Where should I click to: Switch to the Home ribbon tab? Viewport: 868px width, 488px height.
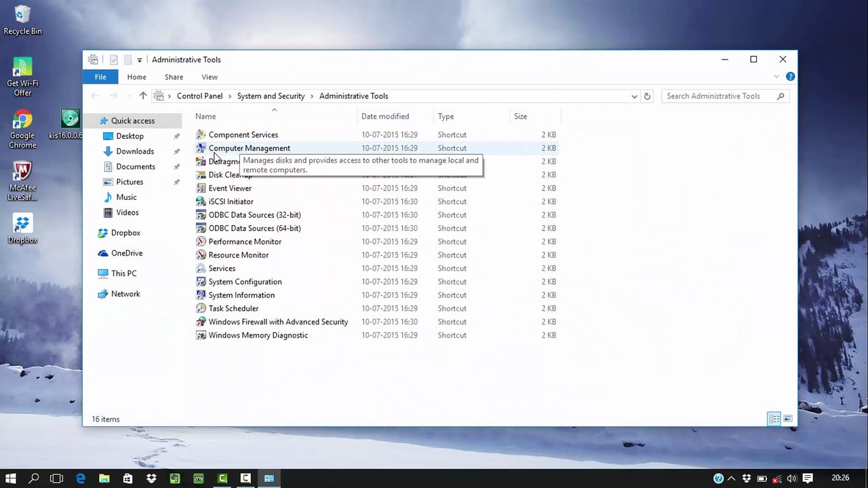(x=136, y=77)
